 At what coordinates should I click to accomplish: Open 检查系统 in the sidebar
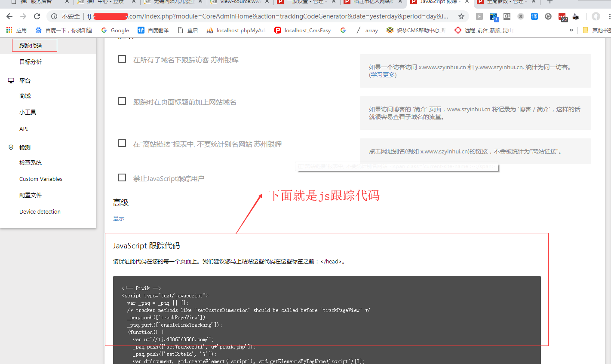click(x=31, y=162)
